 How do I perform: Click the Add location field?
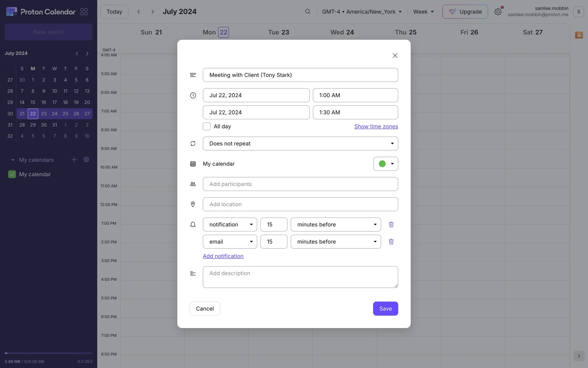coord(300,204)
